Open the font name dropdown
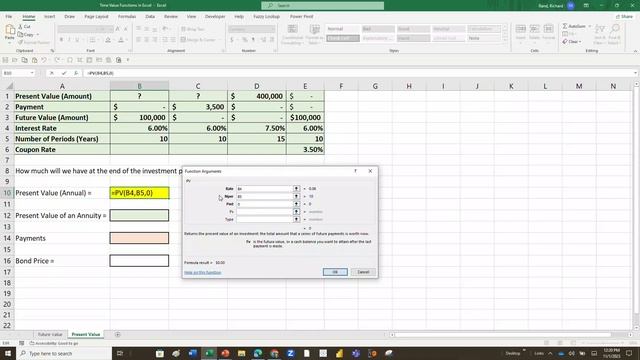Viewport: 640px width, 360px height. click(x=97, y=29)
